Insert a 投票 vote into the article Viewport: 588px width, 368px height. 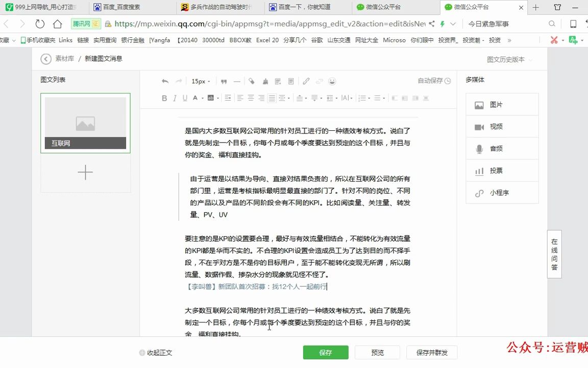pos(502,170)
